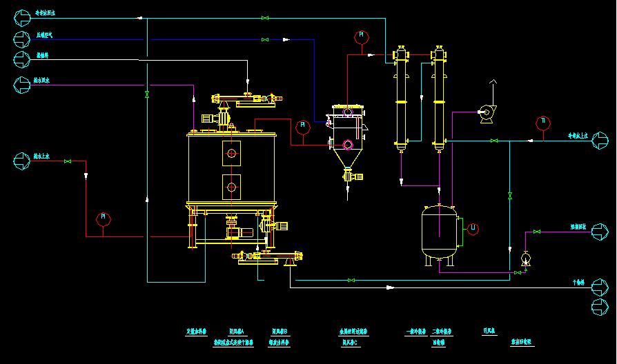Click the top-left cyan cooling water return connector
The height and width of the screenshot is (364, 617).
coord(22,15)
